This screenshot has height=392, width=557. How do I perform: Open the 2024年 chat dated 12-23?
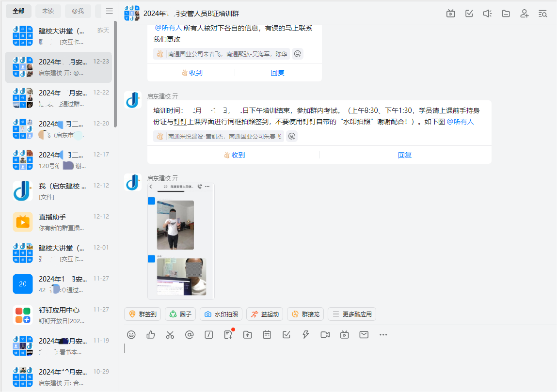tap(59, 67)
